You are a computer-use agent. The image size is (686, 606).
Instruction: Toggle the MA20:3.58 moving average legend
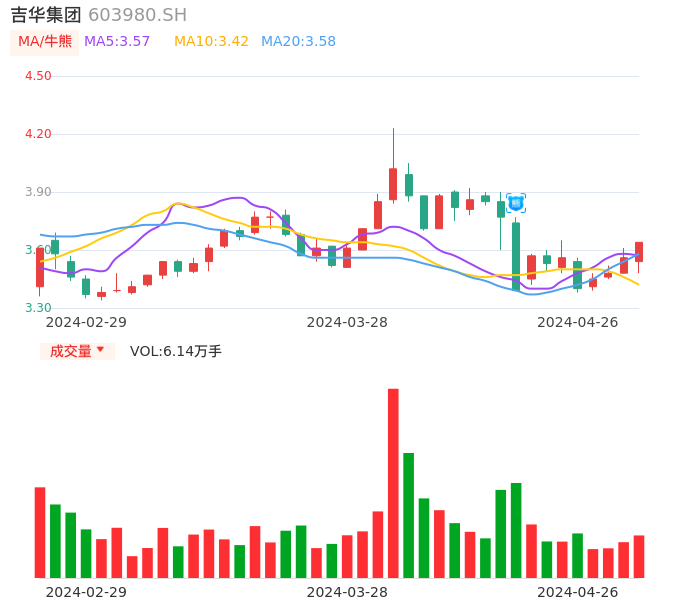[x=298, y=42]
